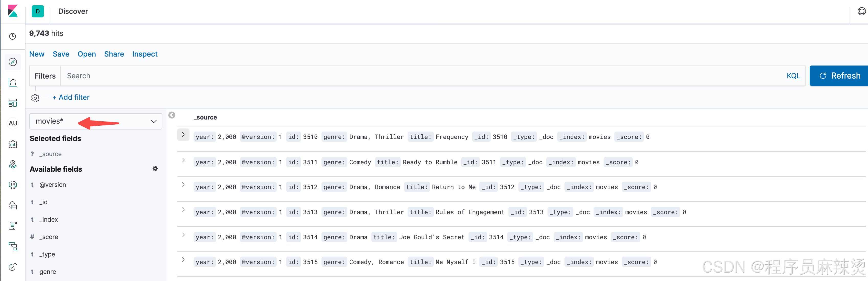This screenshot has height=281, width=868.
Task: Open the help lifebuoy icon at top right
Action: coord(861,12)
